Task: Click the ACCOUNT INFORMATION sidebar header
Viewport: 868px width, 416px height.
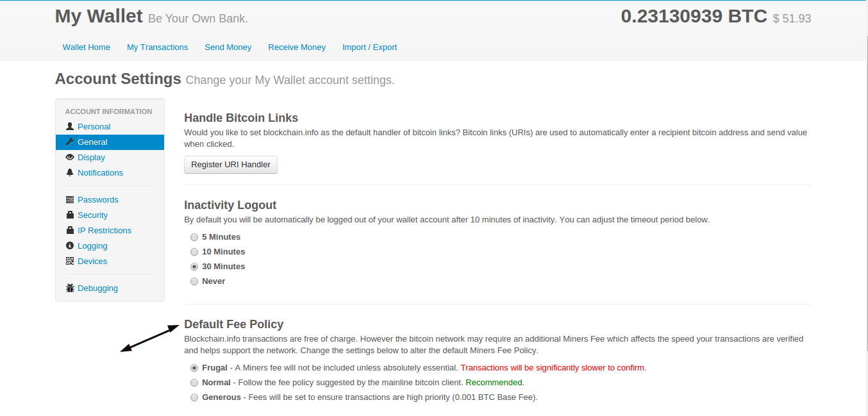Action: [x=109, y=112]
